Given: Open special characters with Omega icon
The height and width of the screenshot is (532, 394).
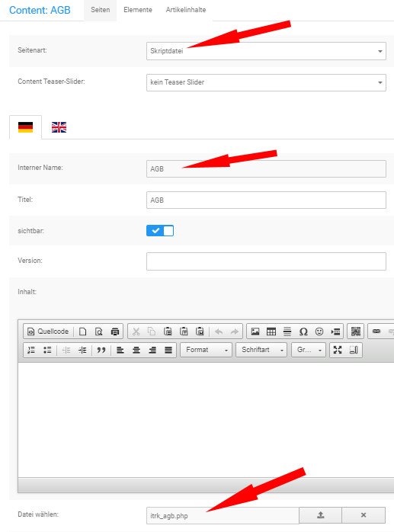Looking at the screenshot, I should click(303, 332).
